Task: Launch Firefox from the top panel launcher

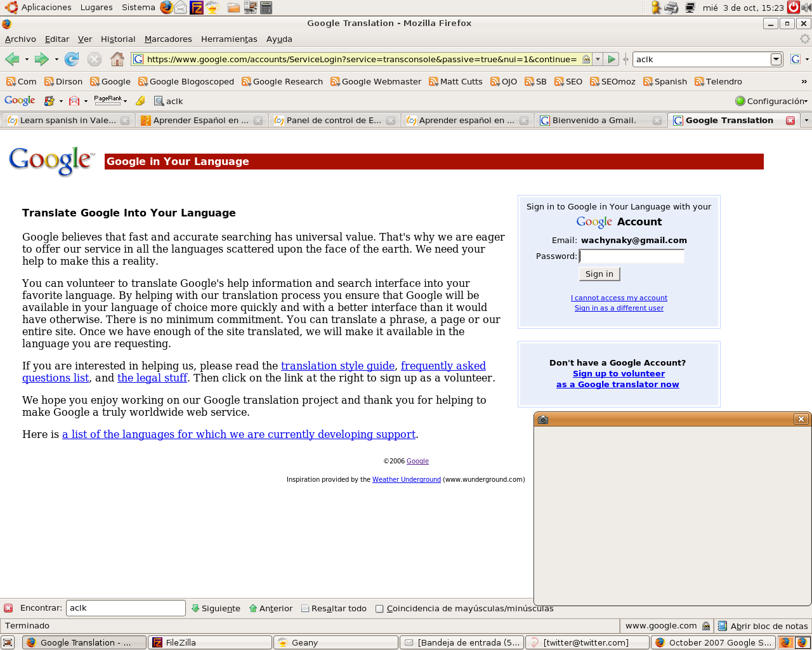Action: [x=166, y=7]
